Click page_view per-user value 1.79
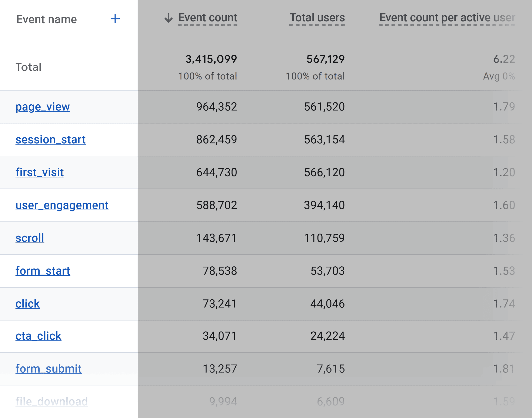 click(x=504, y=107)
